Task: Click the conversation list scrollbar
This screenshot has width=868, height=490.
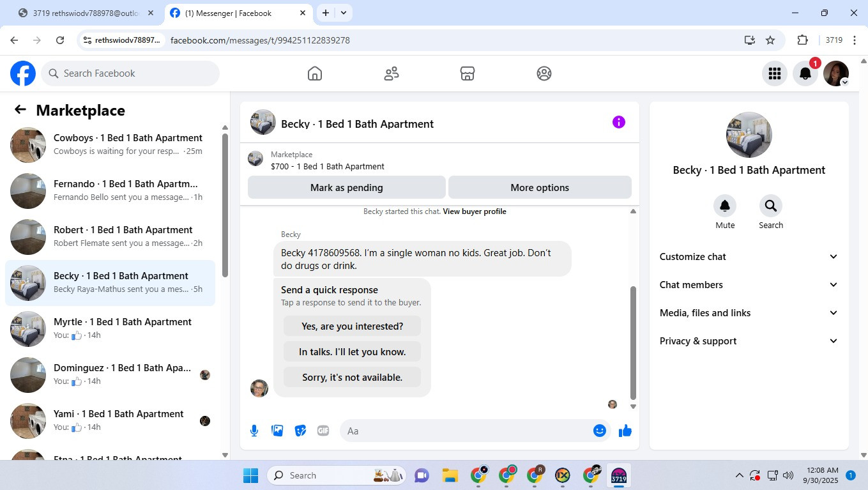Action: (225, 204)
